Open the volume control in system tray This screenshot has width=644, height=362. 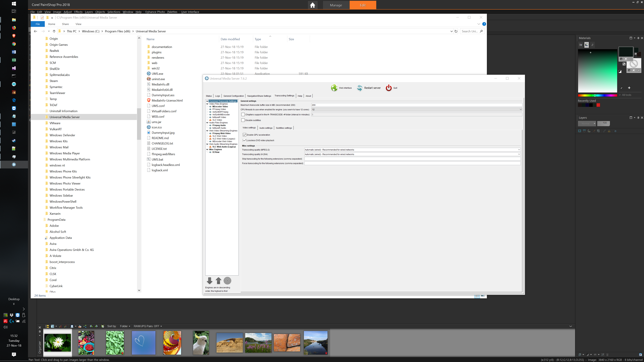pyautogui.click(x=6, y=327)
